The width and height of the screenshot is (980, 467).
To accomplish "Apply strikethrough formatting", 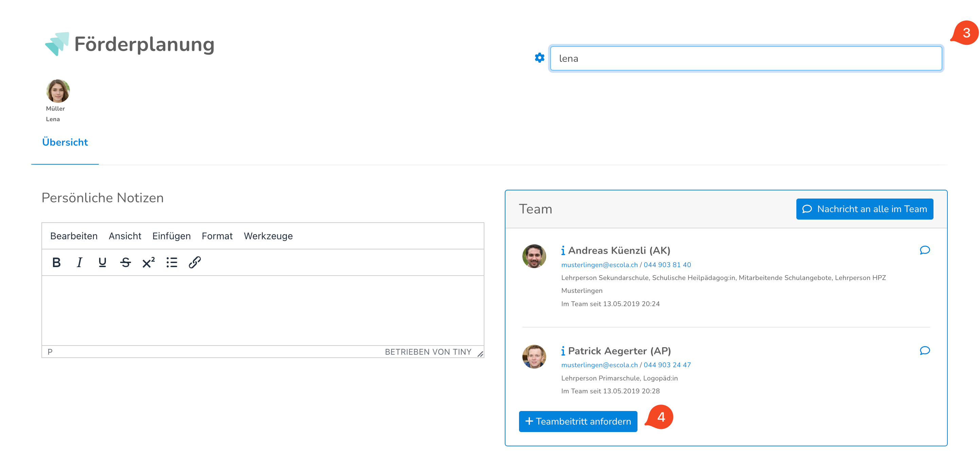I will click(125, 262).
